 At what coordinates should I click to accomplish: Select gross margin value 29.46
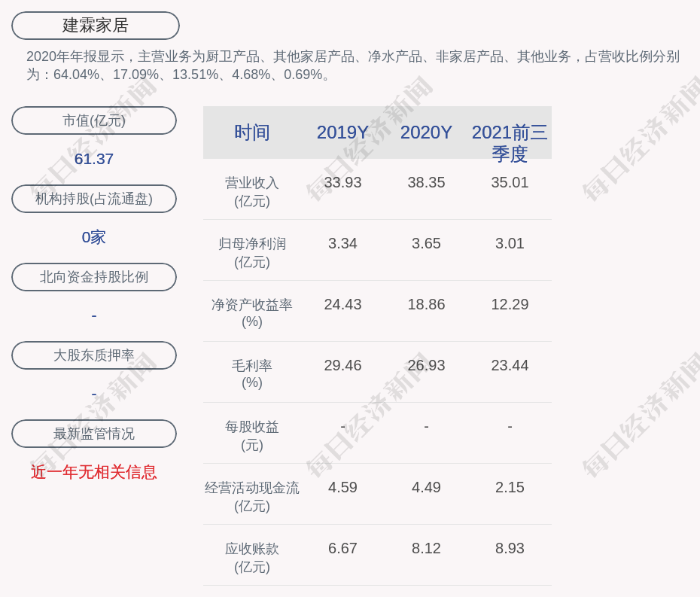[x=342, y=365]
